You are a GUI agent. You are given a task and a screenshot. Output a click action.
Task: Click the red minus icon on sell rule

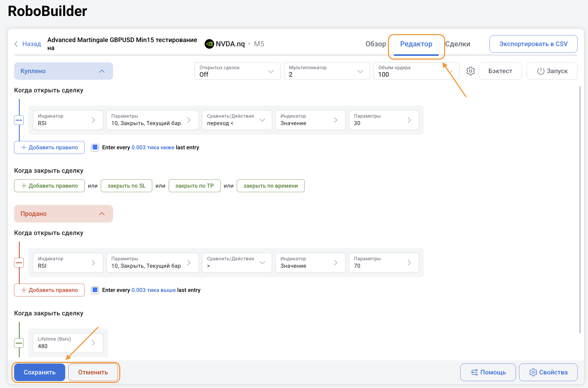pyautogui.click(x=19, y=263)
